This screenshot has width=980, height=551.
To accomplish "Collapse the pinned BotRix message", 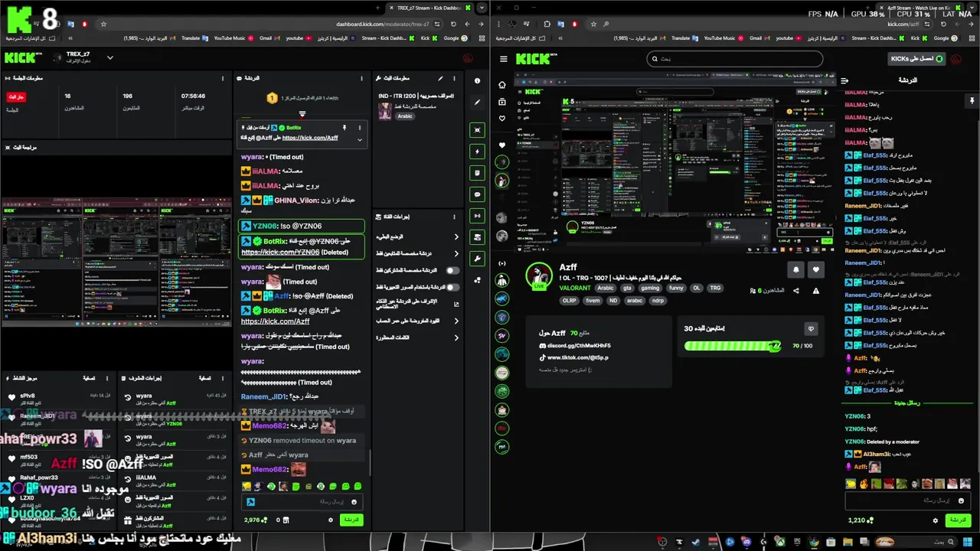I will pyautogui.click(x=359, y=139).
